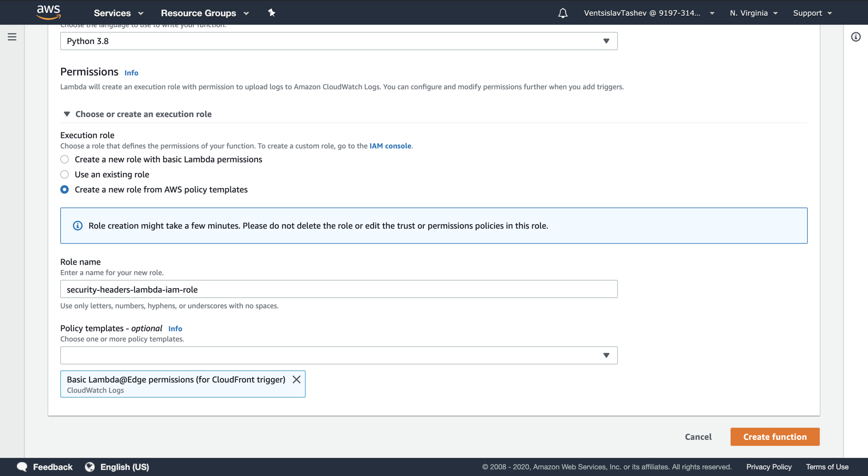The width and height of the screenshot is (868, 476).
Task: Open the N. Virginia region selector
Action: [x=753, y=13]
